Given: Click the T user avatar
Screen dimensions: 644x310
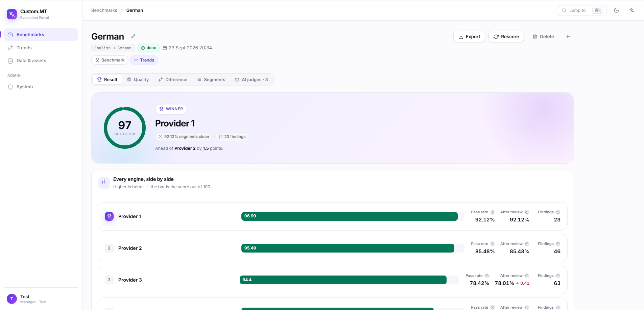Looking at the screenshot, I should (x=12, y=299).
